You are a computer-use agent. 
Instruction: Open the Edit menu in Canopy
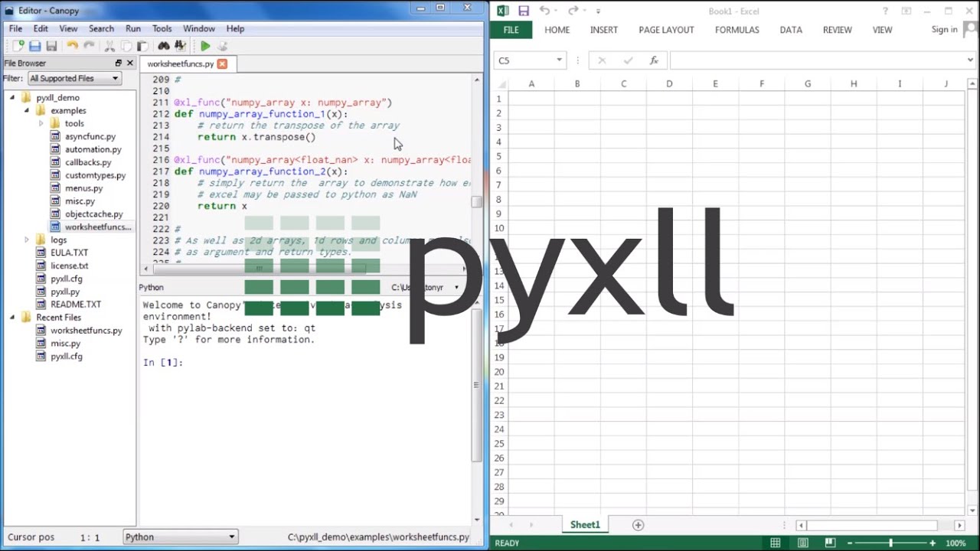coord(41,28)
